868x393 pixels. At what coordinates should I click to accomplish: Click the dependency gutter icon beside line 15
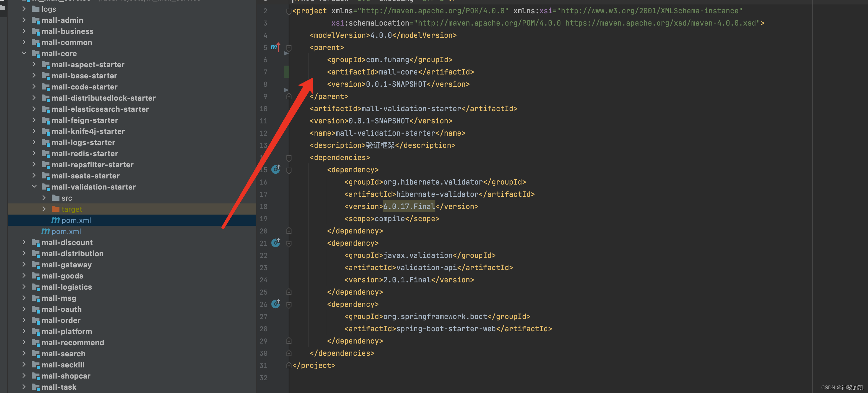pyautogui.click(x=276, y=170)
